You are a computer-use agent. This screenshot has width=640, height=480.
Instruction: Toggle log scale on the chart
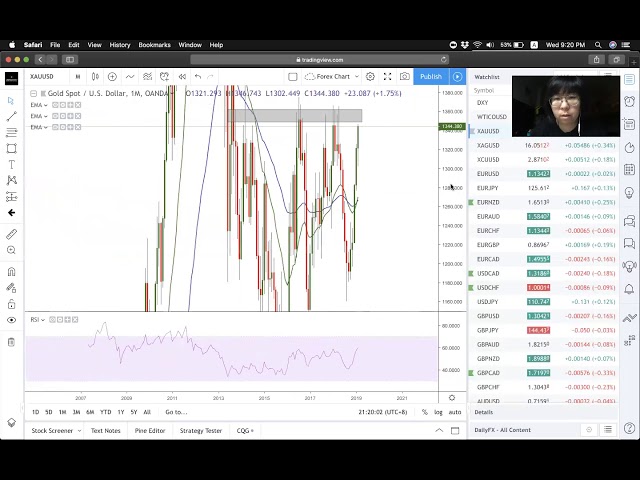click(x=438, y=412)
